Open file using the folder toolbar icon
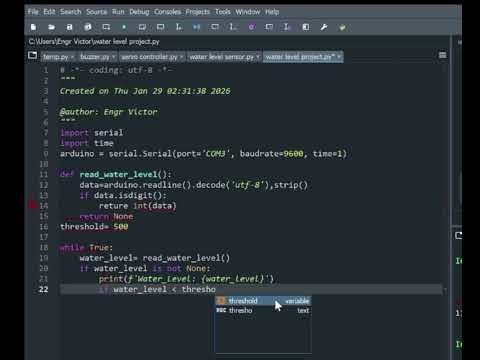The width and height of the screenshot is (480, 360). [51, 27]
